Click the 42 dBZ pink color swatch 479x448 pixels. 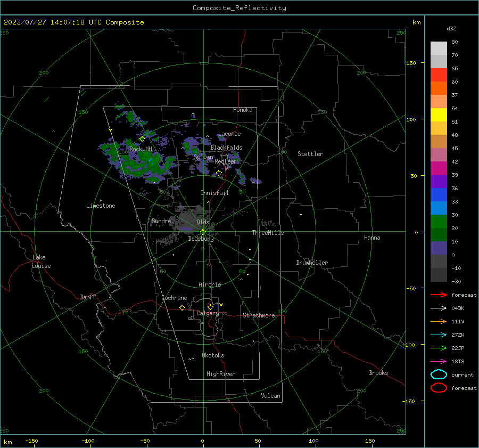439,154
